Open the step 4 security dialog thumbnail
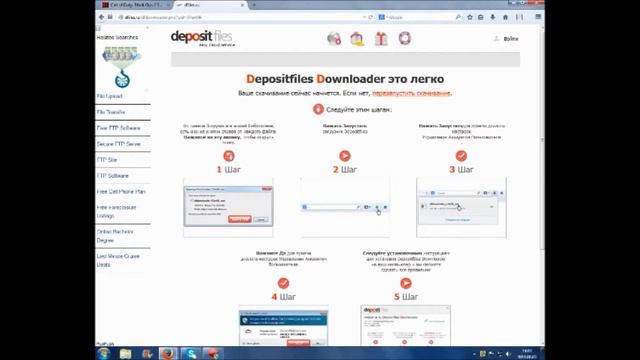The image size is (640, 360). tap(283, 326)
